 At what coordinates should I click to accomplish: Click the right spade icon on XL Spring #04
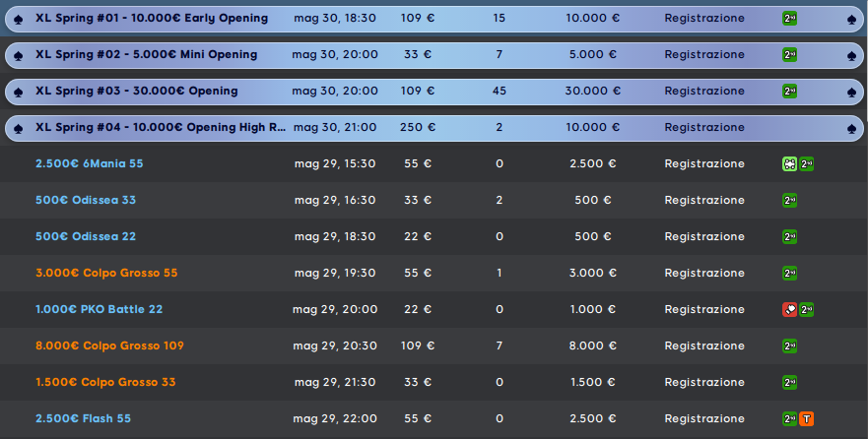[851, 128]
